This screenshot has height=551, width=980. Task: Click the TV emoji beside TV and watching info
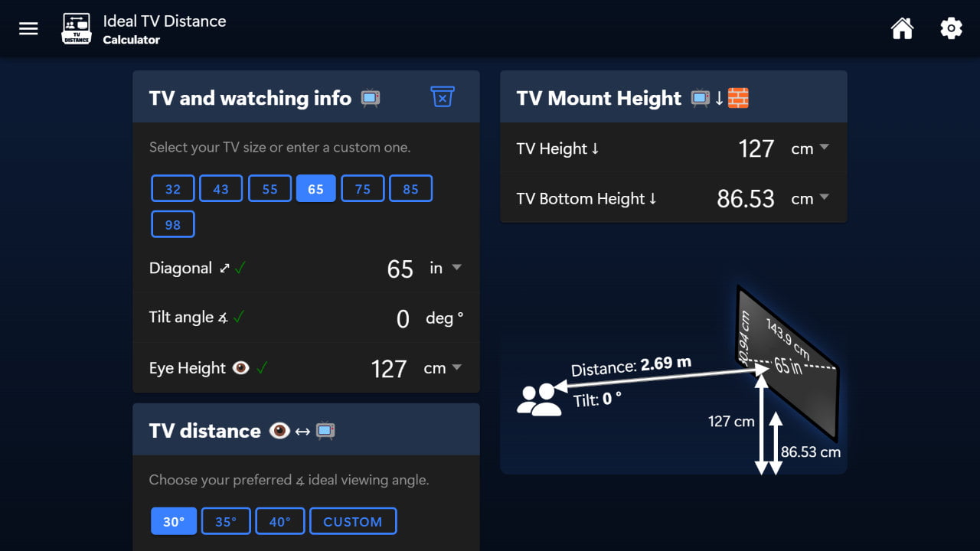(371, 98)
